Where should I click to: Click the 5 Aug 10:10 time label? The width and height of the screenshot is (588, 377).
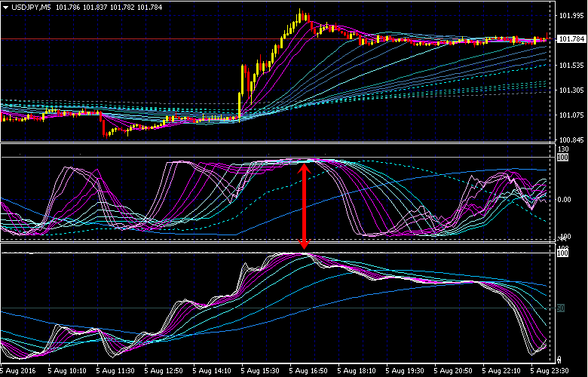coord(68,371)
